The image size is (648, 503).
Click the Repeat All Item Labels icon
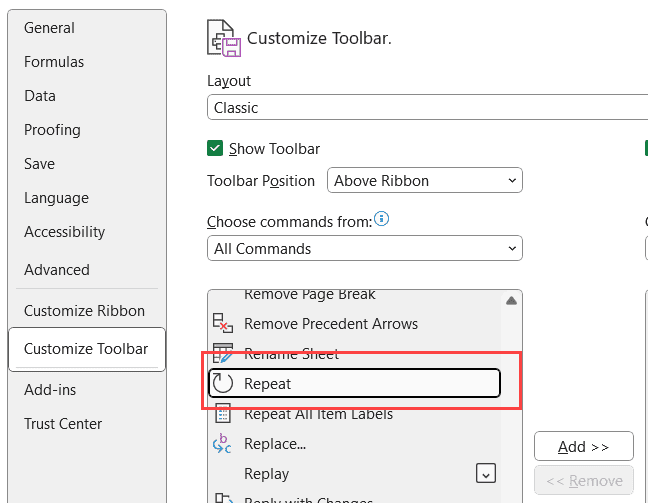tap(223, 414)
